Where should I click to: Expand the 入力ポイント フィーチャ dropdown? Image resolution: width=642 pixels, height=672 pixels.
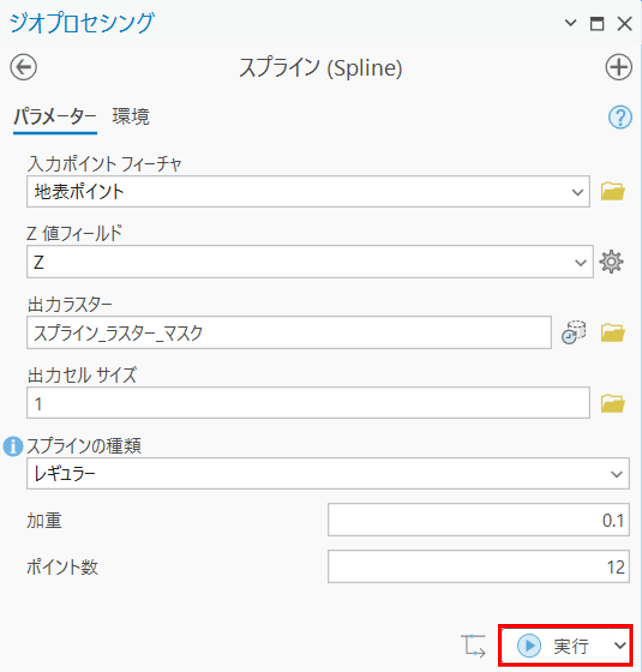click(577, 192)
